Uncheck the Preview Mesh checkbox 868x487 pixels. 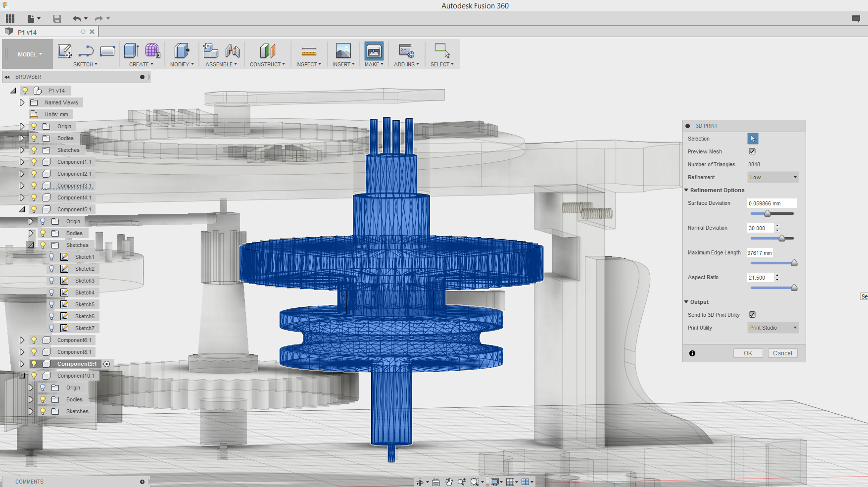click(x=752, y=151)
